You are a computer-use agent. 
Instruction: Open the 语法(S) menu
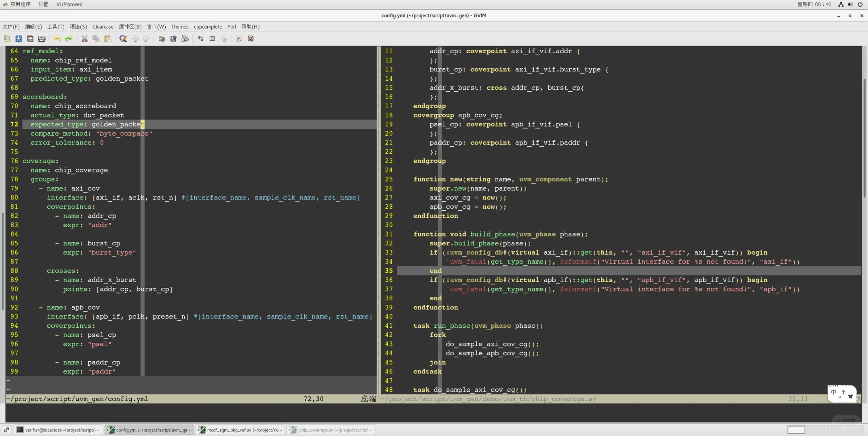(x=78, y=27)
